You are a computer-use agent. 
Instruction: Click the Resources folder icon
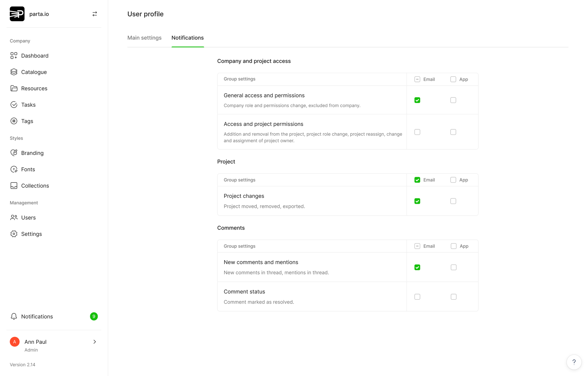pos(14,88)
